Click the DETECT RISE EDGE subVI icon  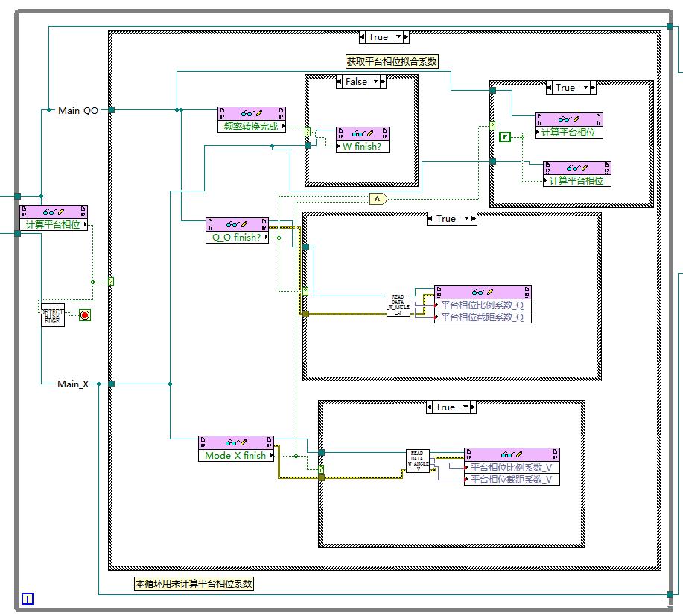(52, 315)
